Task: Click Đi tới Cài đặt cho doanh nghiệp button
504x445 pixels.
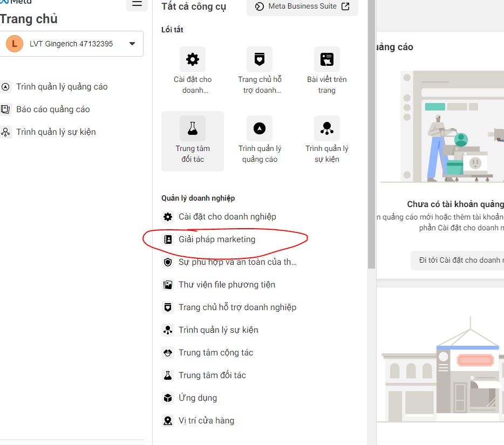Action: tap(459, 260)
